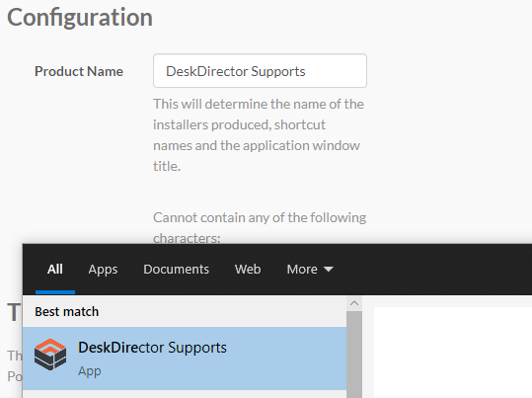Expand the More dropdown in search
The height and width of the screenshot is (398, 532).
coord(310,270)
